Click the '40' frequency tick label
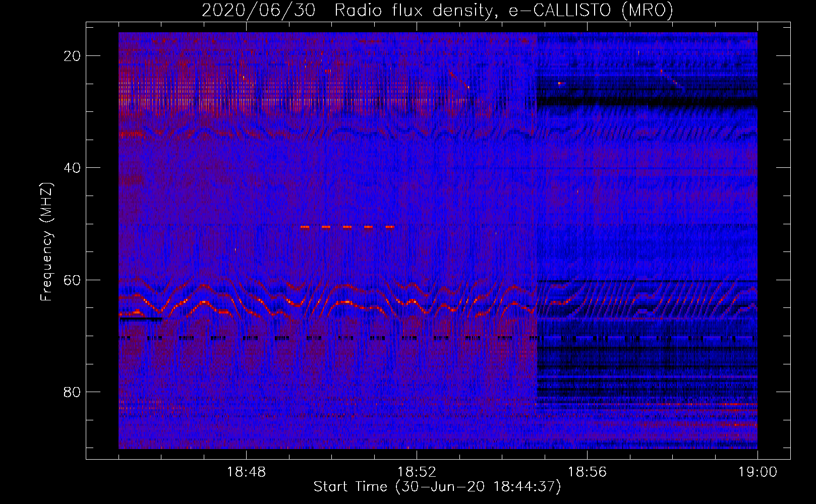 pyautogui.click(x=72, y=168)
